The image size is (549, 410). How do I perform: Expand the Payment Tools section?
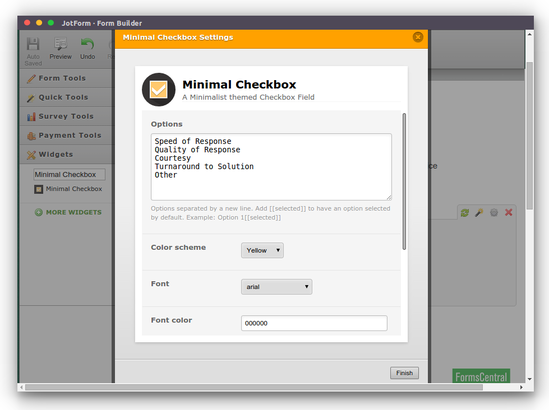tap(67, 135)
